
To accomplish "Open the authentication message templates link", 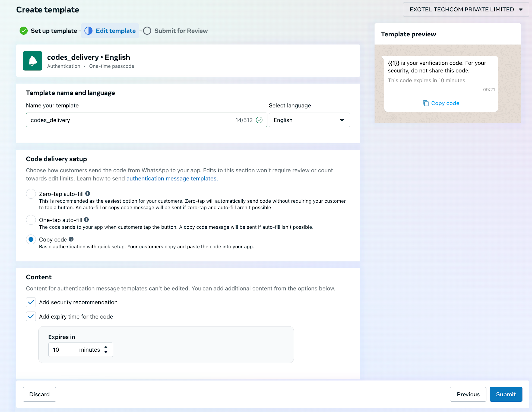I will click(172, 179).
